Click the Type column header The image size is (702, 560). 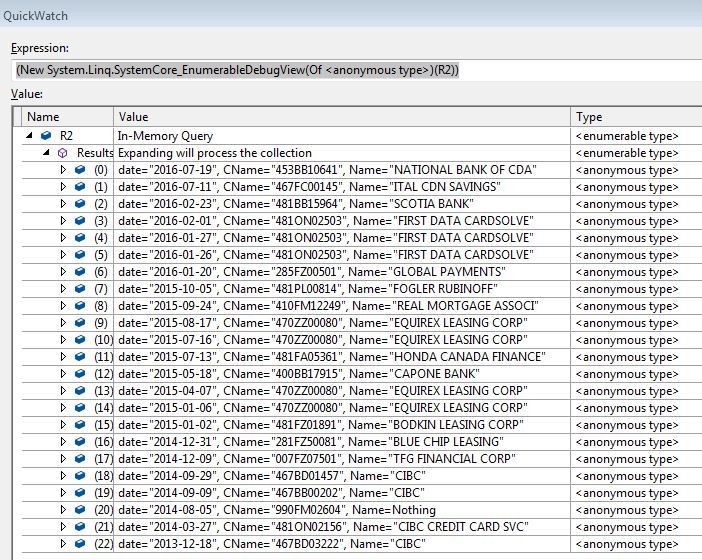coord(636,117)
